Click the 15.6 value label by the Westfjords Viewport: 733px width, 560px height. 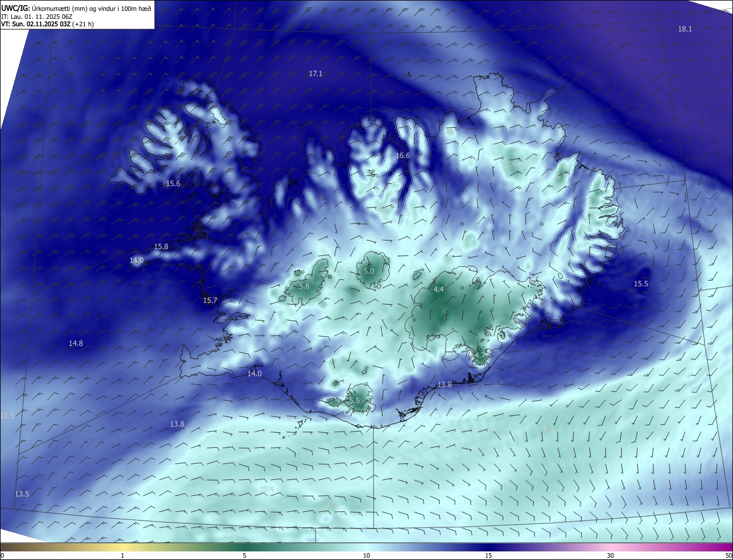click(x=174, y=184)
